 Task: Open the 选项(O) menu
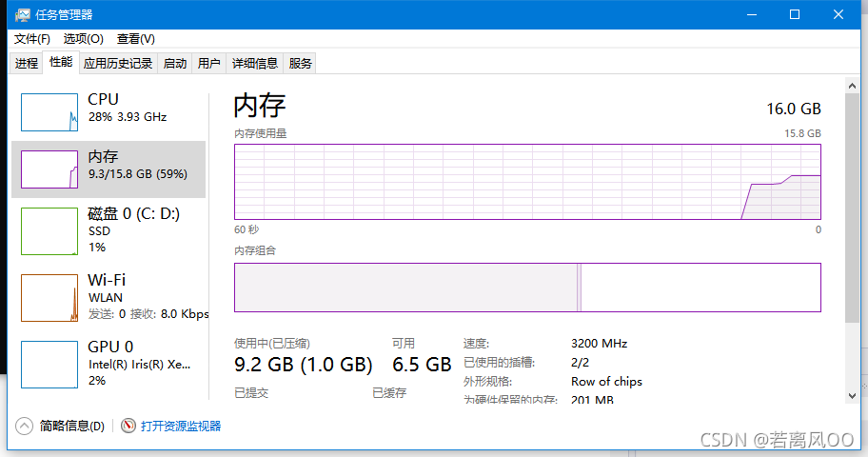pos(83,39)
